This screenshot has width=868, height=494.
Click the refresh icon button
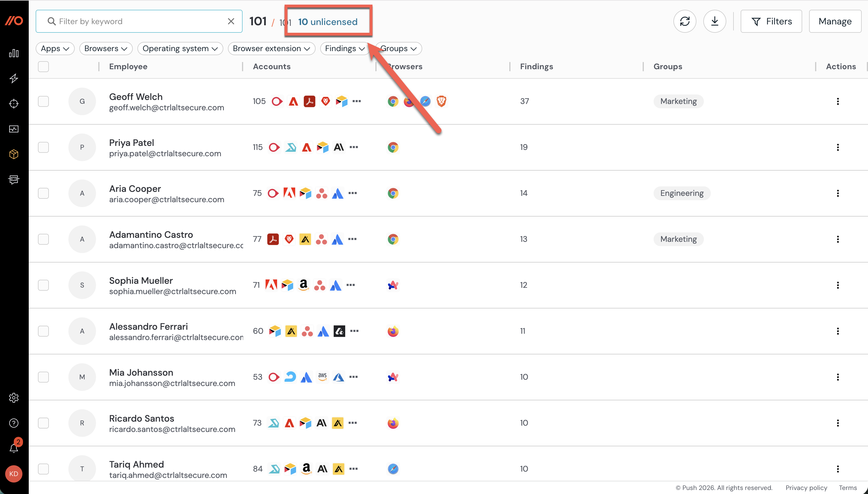coord(685,21)
